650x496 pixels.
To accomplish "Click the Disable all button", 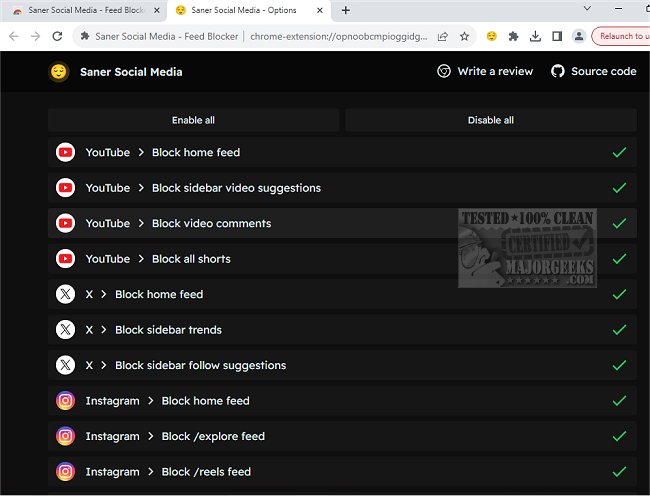I will 491,120.
